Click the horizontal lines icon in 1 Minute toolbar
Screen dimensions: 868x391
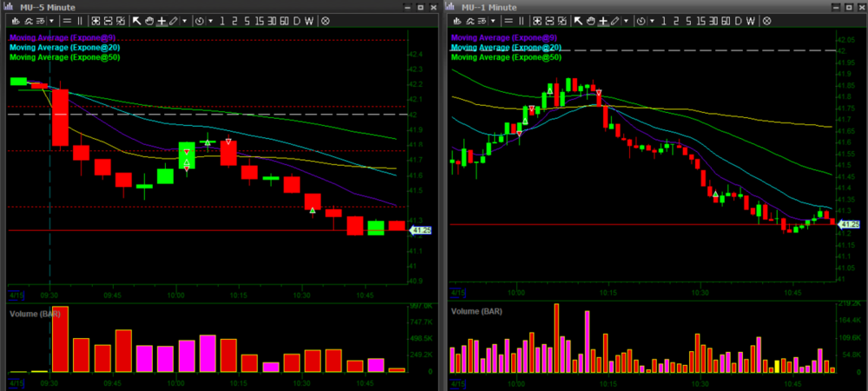(507, 20)
